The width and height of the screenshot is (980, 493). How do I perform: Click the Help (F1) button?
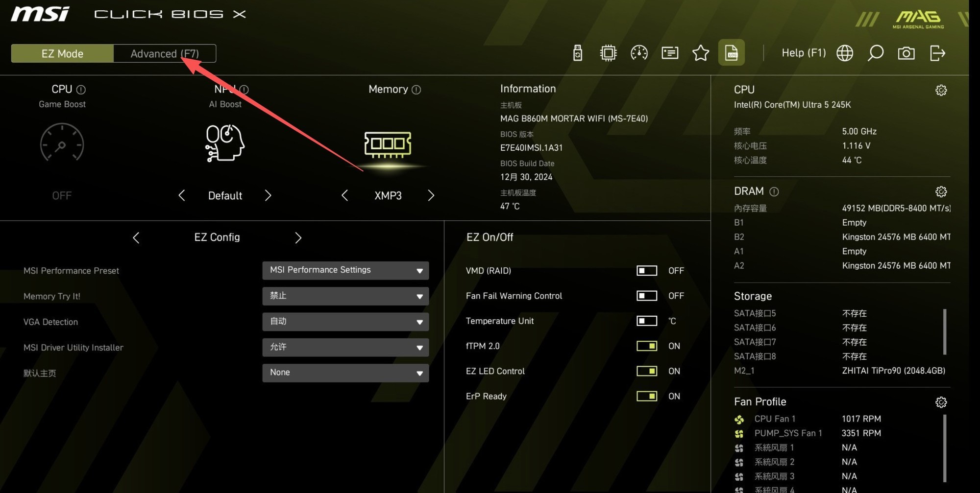point(804,53)
